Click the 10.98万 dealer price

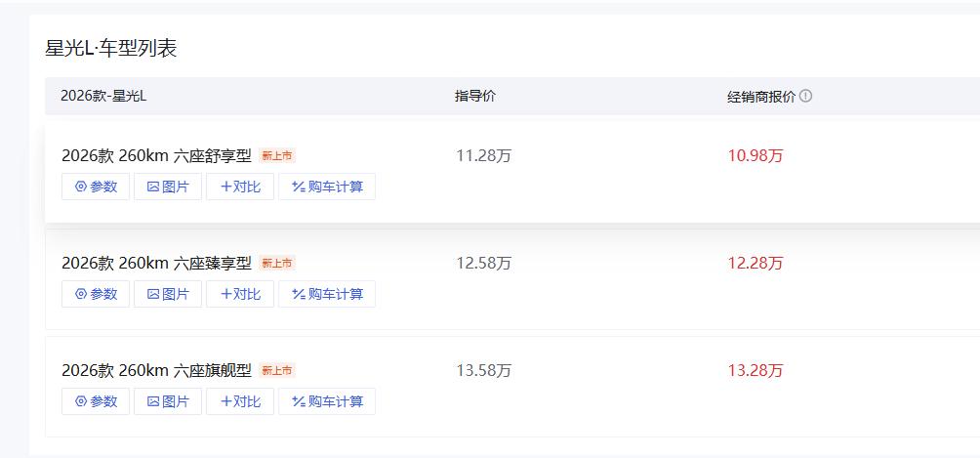755,156
